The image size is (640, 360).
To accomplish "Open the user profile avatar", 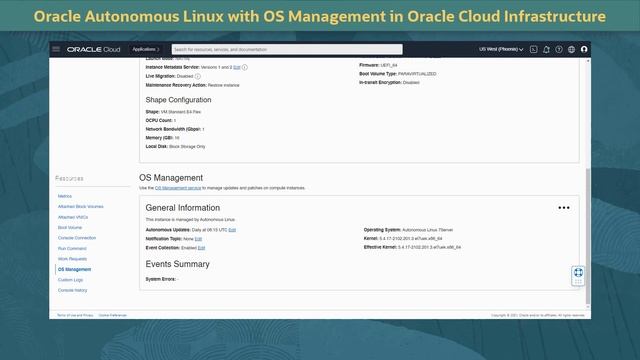I will (584, 49).
